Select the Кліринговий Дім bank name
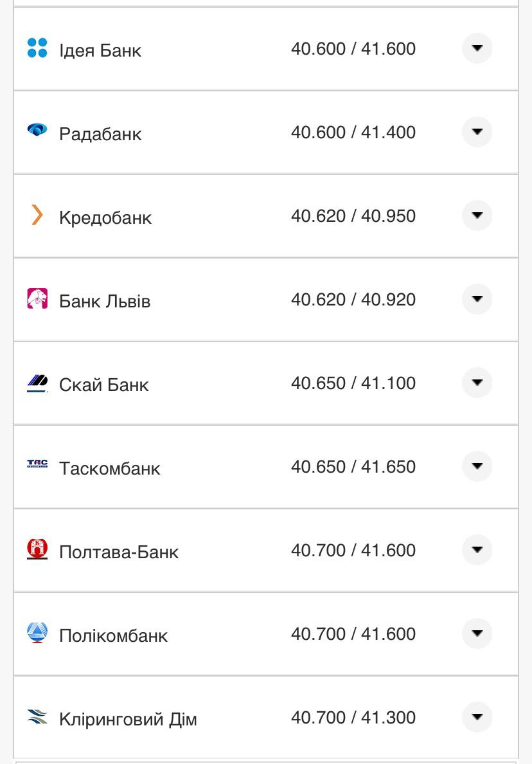Image resolution: width=532 pixels, height=764 pixels. click(128, 719)
